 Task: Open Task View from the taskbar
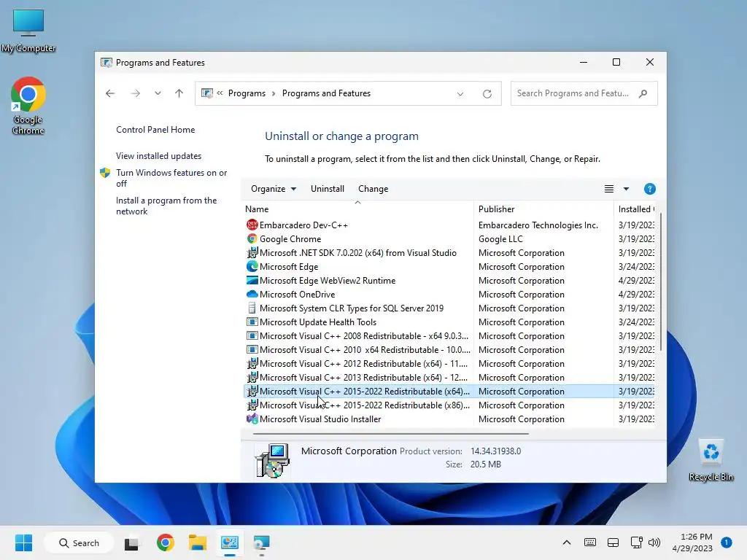coord(131,542)
